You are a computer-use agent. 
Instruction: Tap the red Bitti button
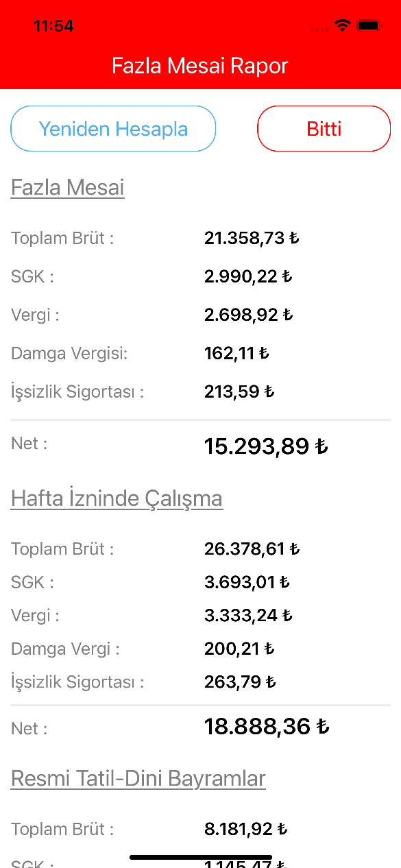pyautogui.click(x=324, y=129)
